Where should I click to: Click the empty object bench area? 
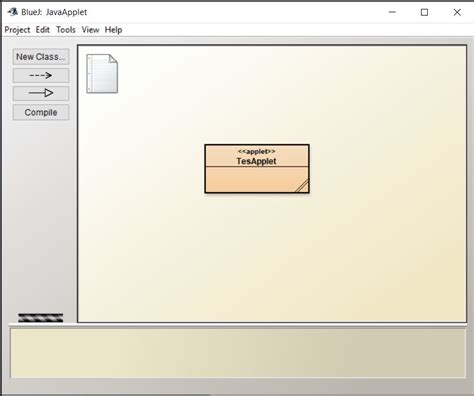click(238, 353)
